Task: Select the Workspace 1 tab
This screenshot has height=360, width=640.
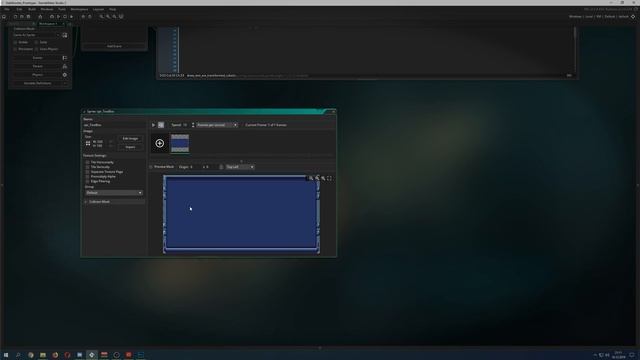Action: (51, 24)
